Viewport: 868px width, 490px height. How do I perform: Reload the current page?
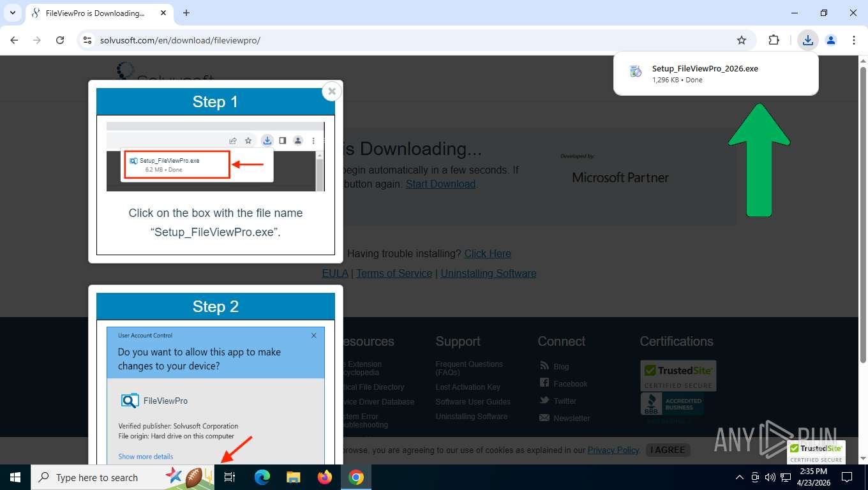click(60, 40)
